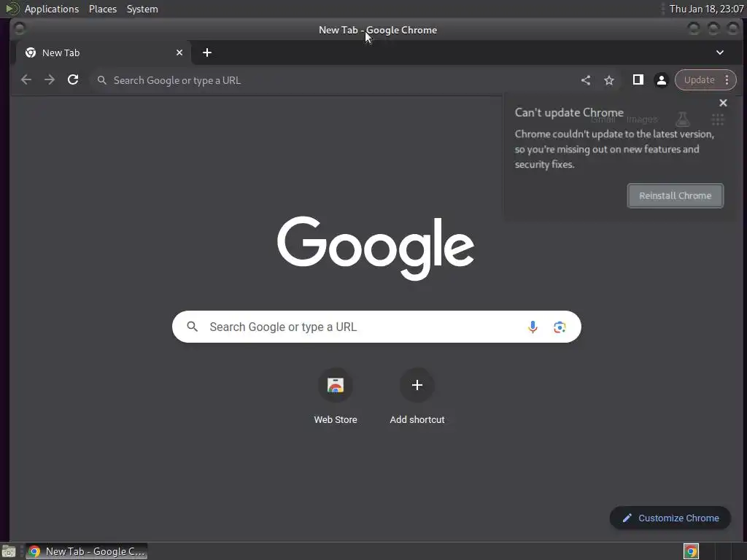Viewport: 747px width, 560px height.
Task: Open the window menu button in the title bar
Action: click(x=20, y=29)
